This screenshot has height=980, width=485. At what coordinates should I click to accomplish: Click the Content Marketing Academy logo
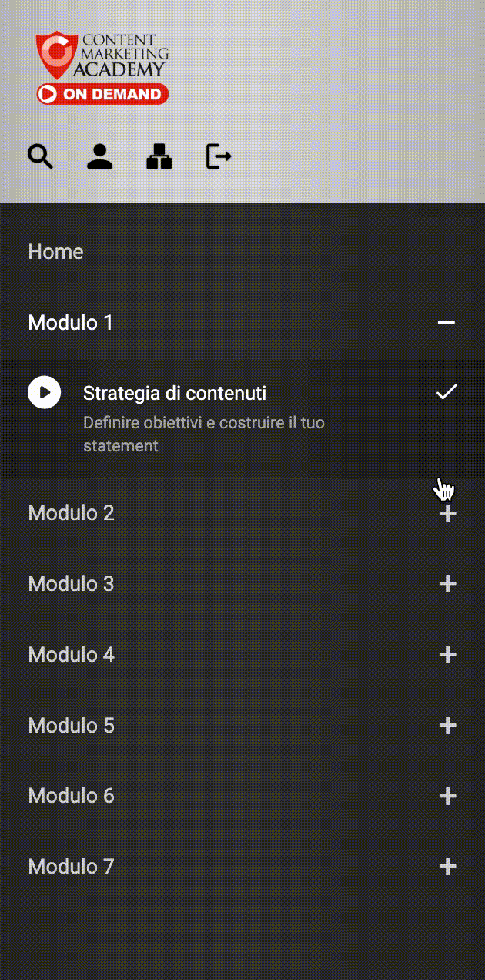coord(102,56)
